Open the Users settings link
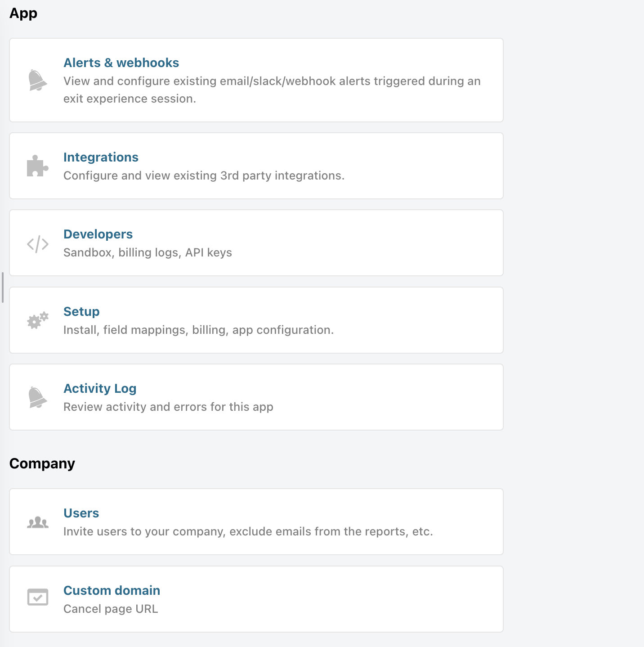644x647 pixels. pos(81,513)
